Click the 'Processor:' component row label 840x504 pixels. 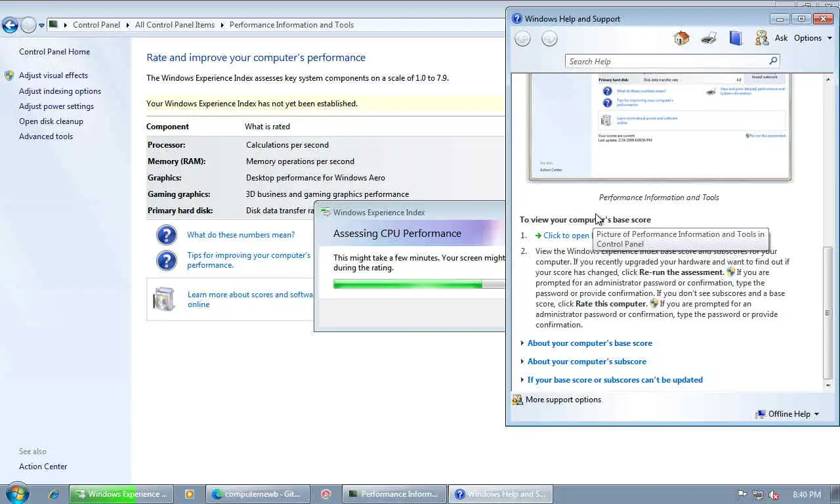pos(167,145)
